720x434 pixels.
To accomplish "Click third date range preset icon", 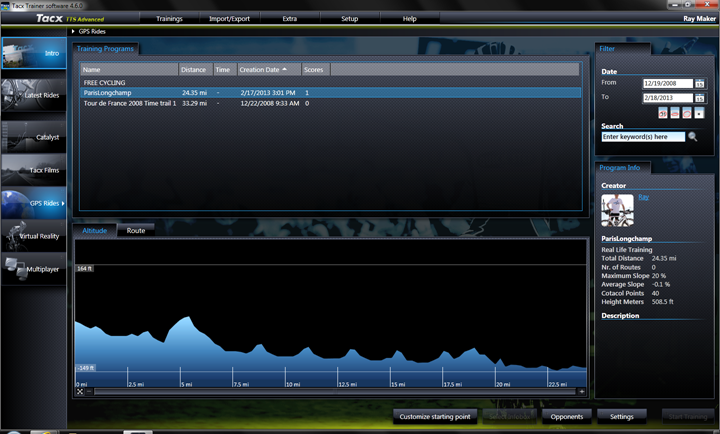I will click(x=686, y=113).
